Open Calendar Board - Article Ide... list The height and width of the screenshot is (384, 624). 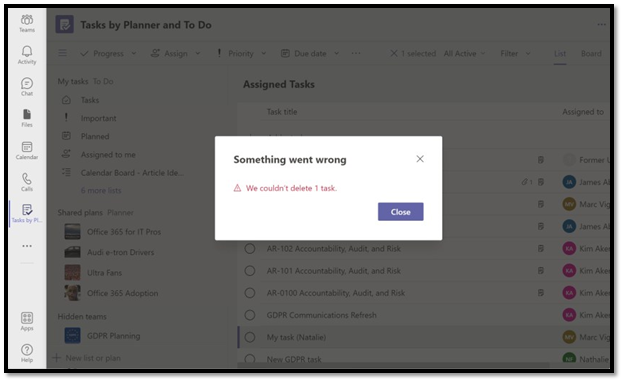(132, 173)
